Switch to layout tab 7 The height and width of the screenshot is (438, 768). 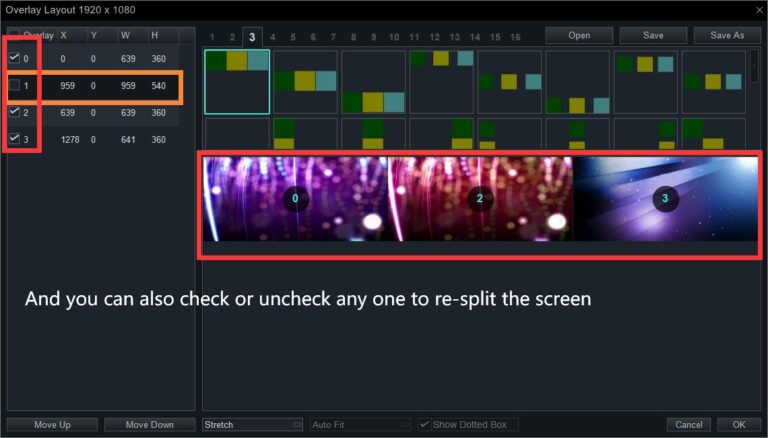tap(333, 37)
